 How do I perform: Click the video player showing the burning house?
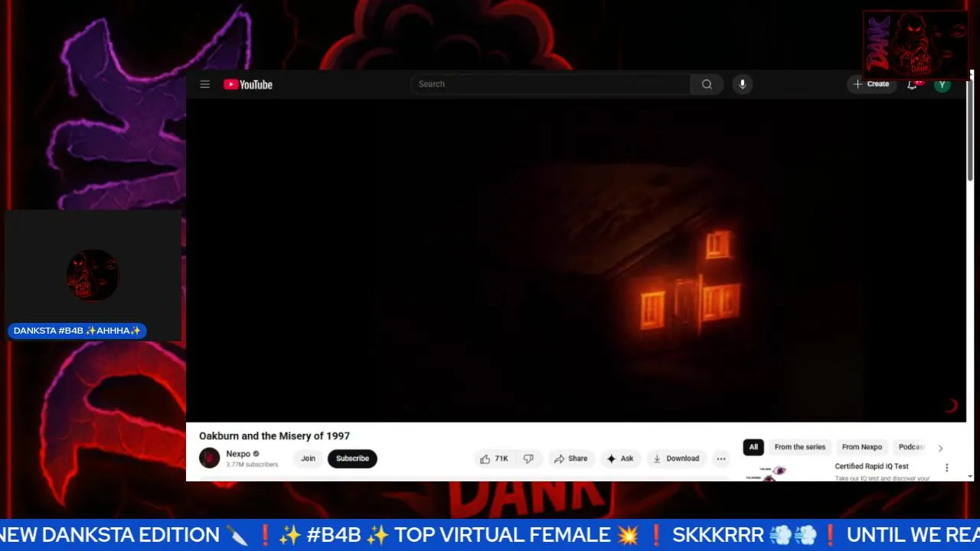[x=576, y=260]
